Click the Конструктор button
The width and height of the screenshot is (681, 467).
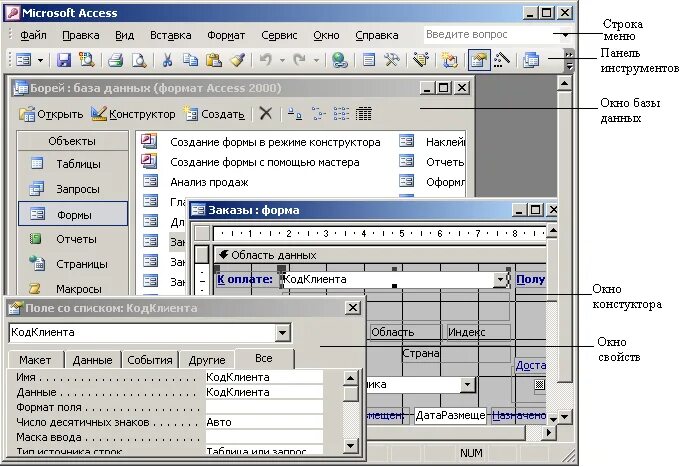click(x=133, y=114)
